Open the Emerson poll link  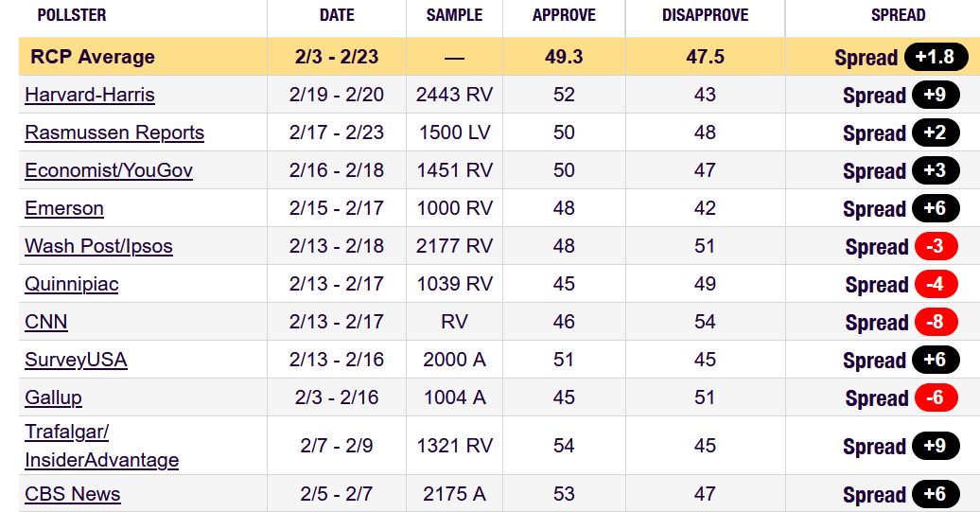click(63, 208)
